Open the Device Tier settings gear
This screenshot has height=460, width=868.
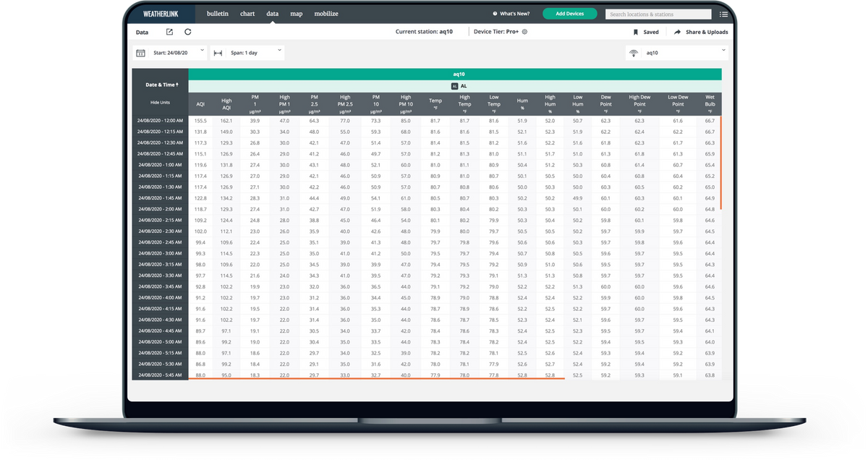pyautogui.click(x=525, y=32)
